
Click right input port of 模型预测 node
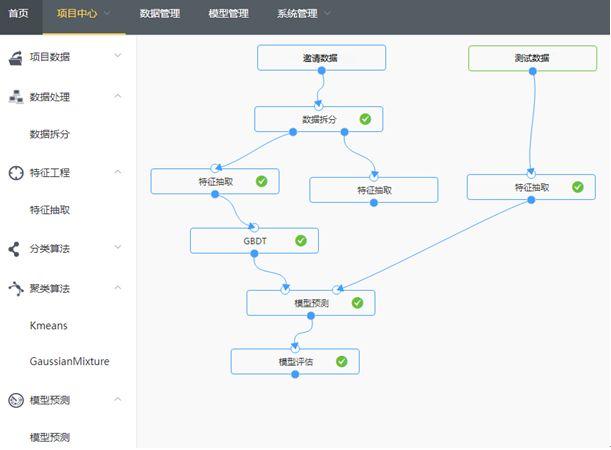coord(337,289)
